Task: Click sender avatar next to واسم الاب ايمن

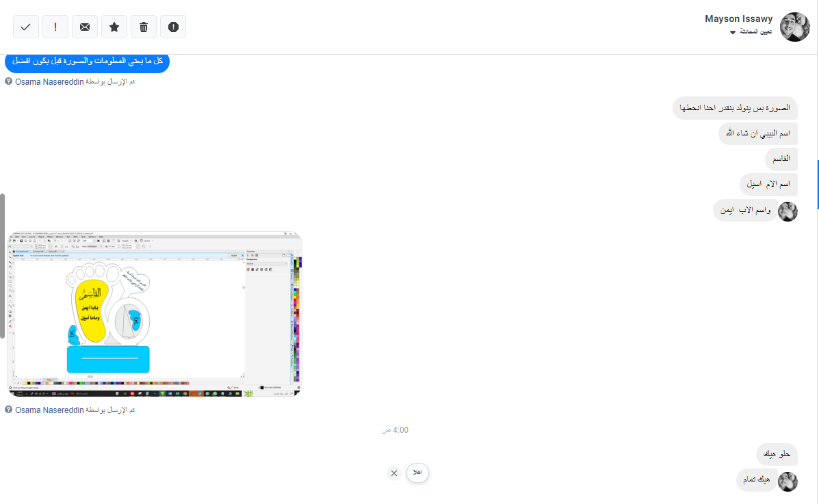Action: (x=788, y=211)
